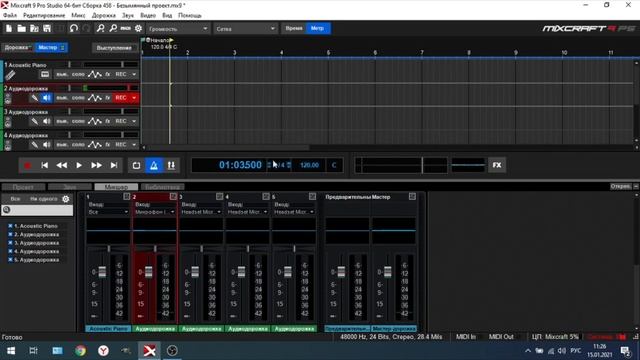Open REC dropdown arrow on track 1
This screenshot has height=360, width=640.
(x=134, y=74)
